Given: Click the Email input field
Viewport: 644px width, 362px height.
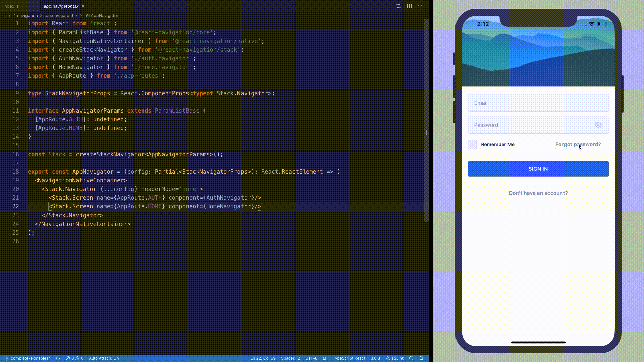Looking at the screenshot, I should [x=538, y=103].
